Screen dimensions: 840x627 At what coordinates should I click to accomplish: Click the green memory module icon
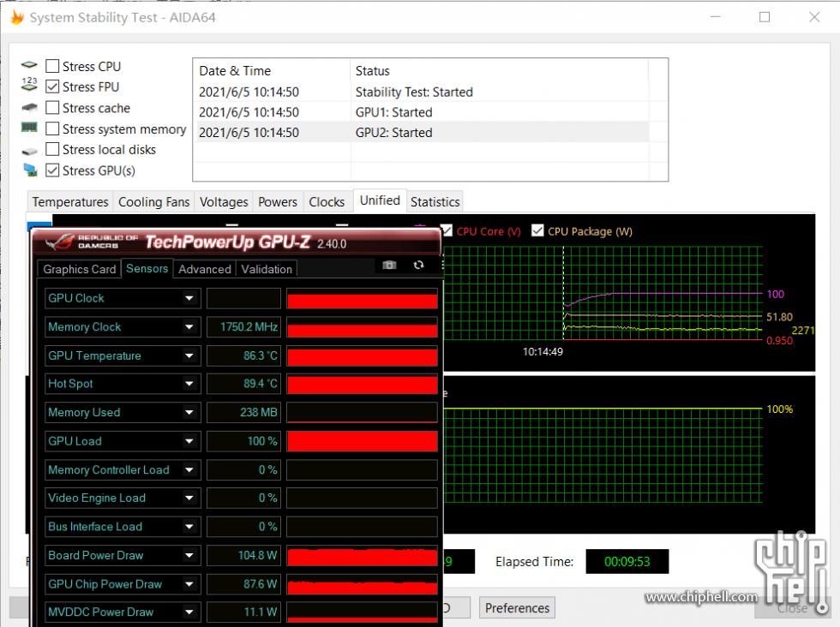29,128
